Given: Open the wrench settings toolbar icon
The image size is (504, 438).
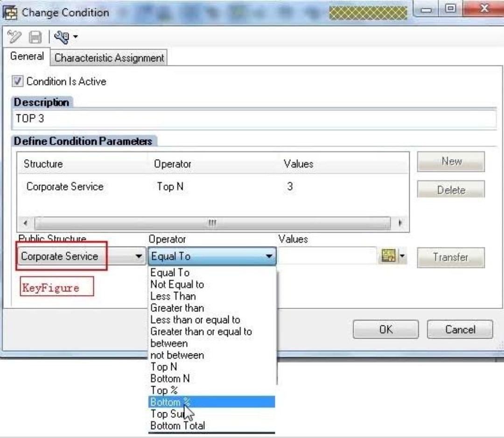Looking at the screenshot, I should (62, 36).
